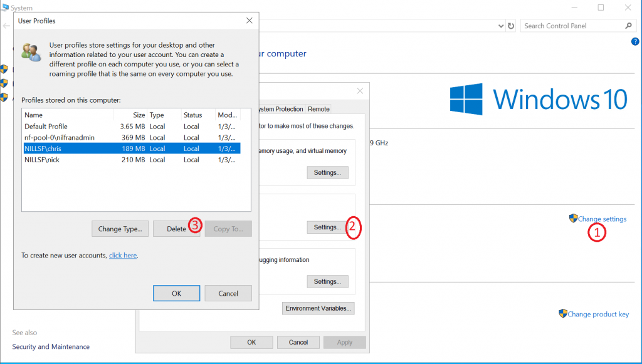
Task: Confirm with OK in User Profiles dialog
Action: pos(176,293)
